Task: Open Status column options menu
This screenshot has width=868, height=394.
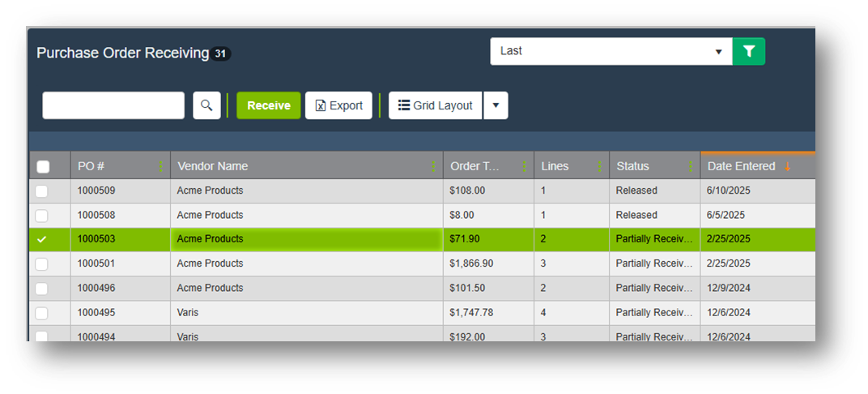Action: (x=691, y=166)
